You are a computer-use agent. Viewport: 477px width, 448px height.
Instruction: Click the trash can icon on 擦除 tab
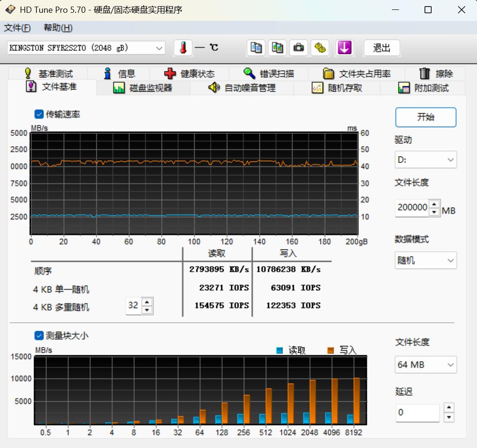tap(425, 73)
